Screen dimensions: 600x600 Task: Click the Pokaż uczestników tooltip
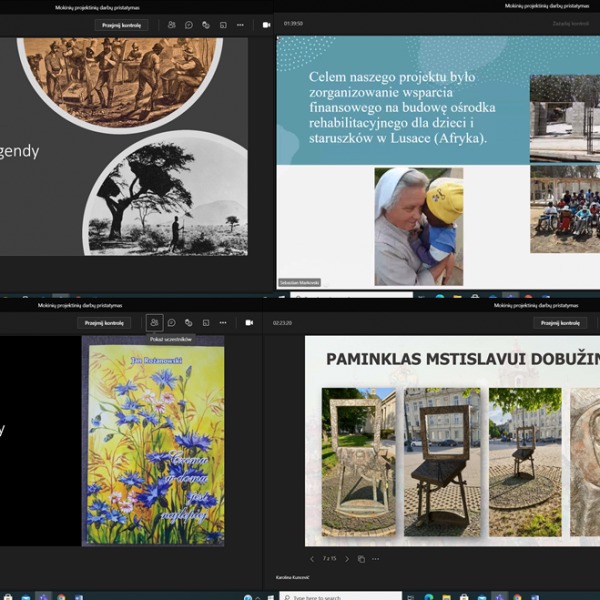pos(170,339)
